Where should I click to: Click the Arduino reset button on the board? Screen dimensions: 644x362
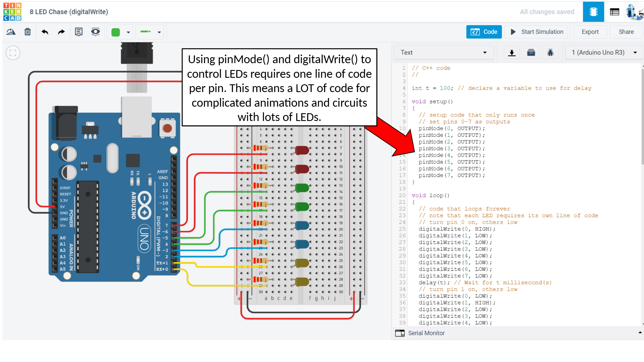coord(167,128)
